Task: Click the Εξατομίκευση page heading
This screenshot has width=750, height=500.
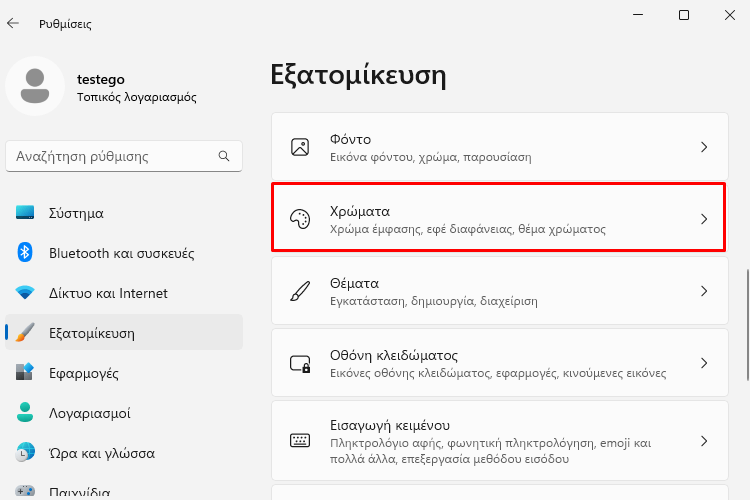Action: click(358, 75)
